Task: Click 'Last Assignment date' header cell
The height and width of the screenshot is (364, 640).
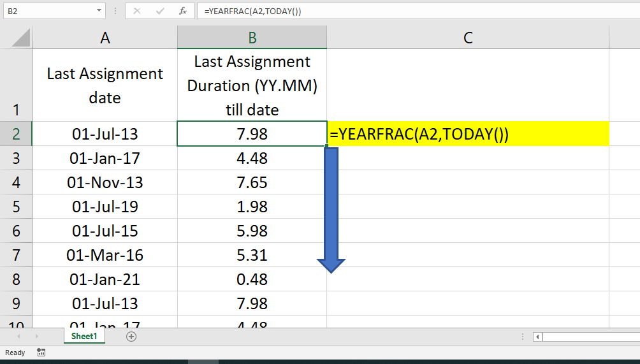Action: [x=105, y=85]
